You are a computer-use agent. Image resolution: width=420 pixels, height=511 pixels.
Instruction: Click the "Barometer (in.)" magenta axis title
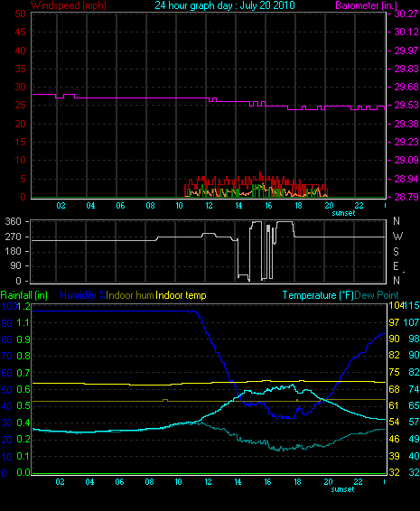click(x=366, y=5)
